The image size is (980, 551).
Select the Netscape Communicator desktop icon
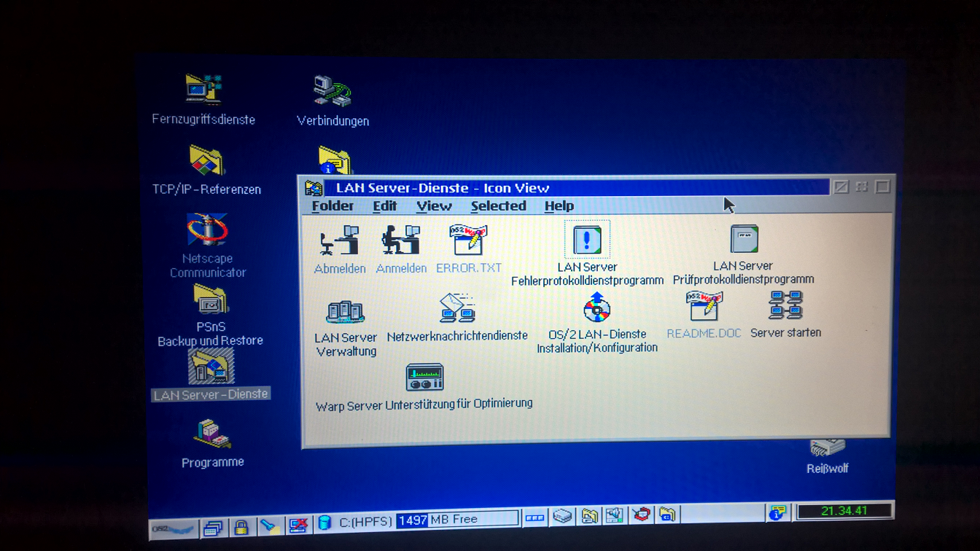207,230
